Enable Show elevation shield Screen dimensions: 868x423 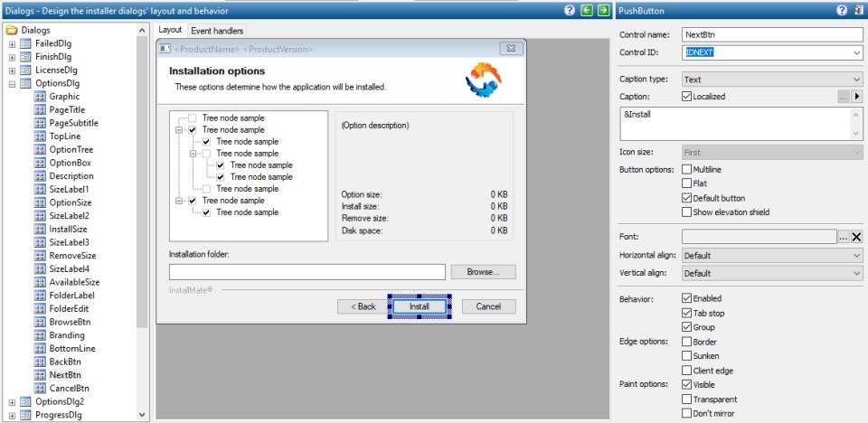coord(687,212)
